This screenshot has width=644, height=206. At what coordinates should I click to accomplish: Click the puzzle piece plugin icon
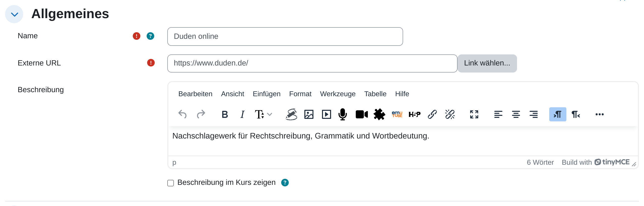click(379, 114)
